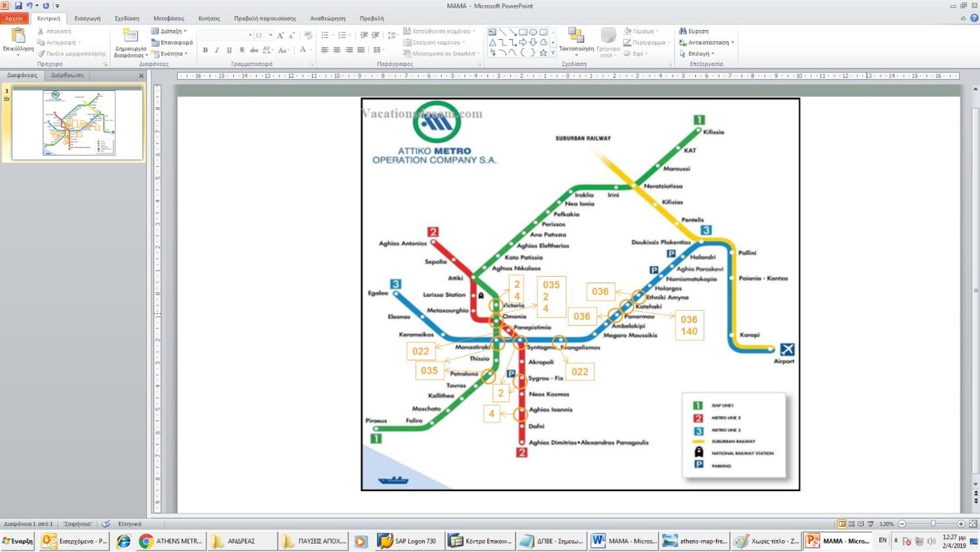Click the New Slide (Δημιουργία διαφάνειας) icon
Viewport: 980px width, 552px height.
[130, 35]
